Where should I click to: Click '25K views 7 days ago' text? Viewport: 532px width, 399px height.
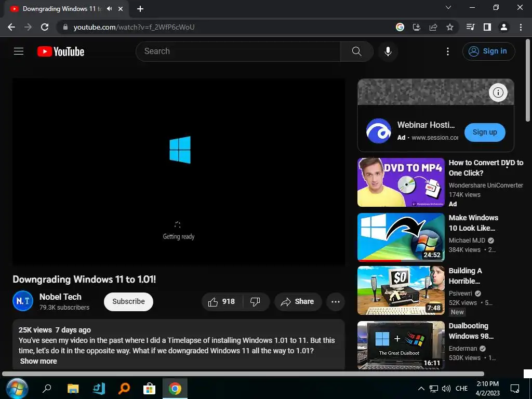tap(55, 330)
